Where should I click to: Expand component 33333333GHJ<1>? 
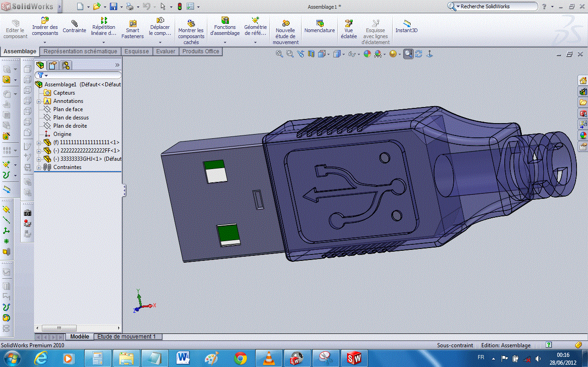[x=39, y=159]
